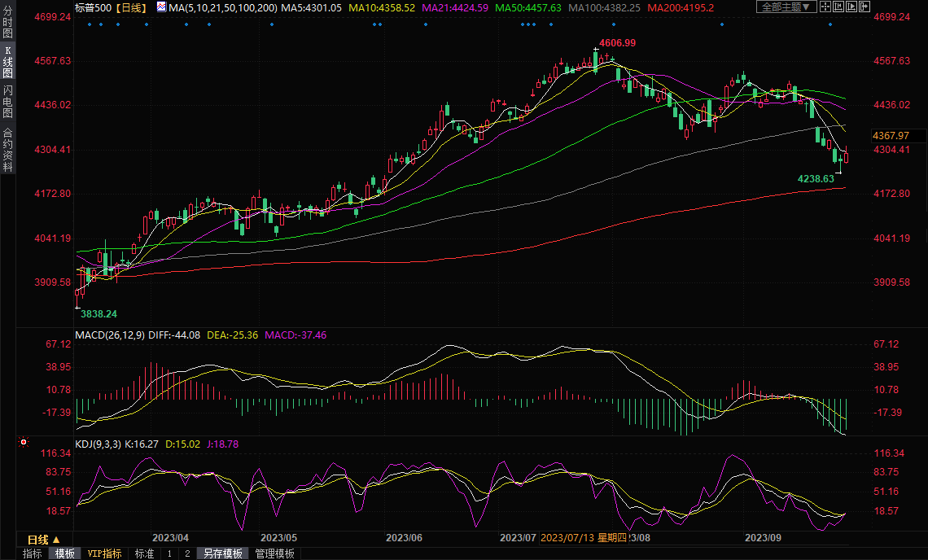The height and width of the screenshot is (560, 928).
Task: Click the MA indicator chart icon
Action: pyautogui.click(x=161, y=7)
